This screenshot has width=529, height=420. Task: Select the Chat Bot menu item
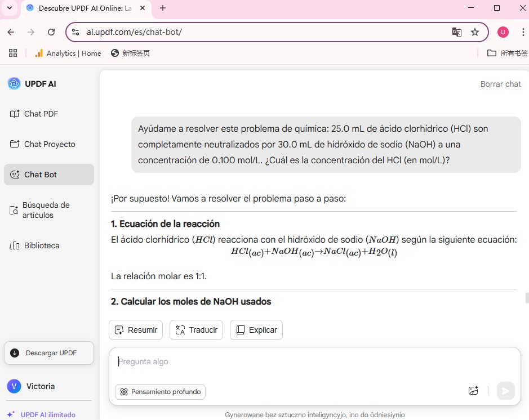pyautogui.click(x=49, y=175)
